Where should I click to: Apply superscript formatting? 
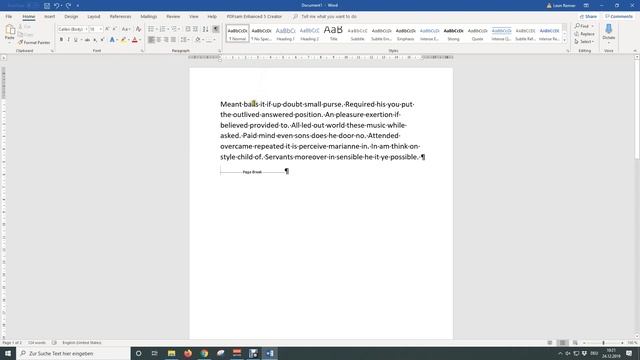point(102,40)
